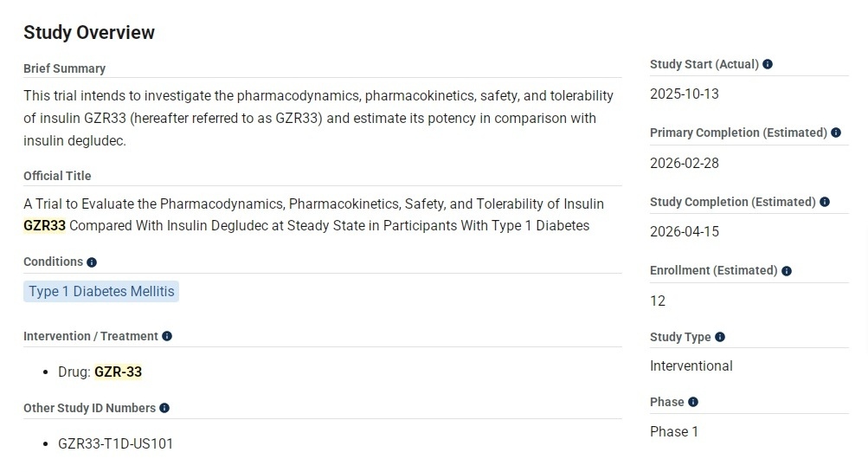Click the study ID GZR33-T1D-US101
This screenshot has width=868, height=472.
116,443
